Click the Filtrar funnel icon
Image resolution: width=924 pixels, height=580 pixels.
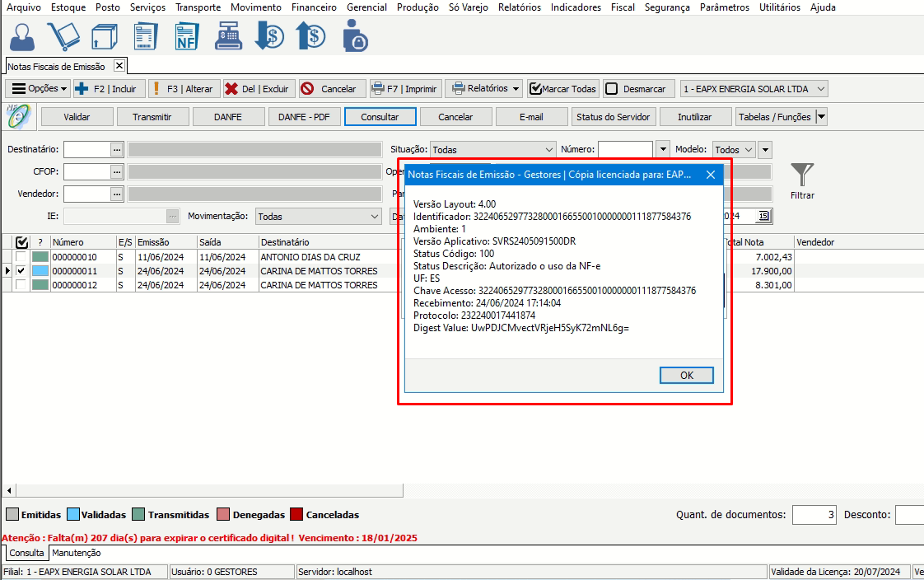pos(802,175)
